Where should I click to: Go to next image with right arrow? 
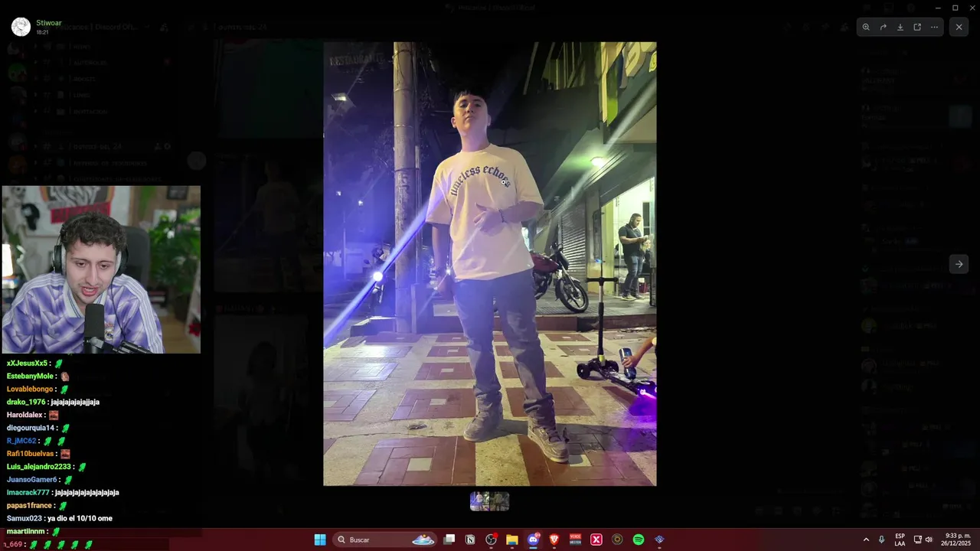point(959,264)
